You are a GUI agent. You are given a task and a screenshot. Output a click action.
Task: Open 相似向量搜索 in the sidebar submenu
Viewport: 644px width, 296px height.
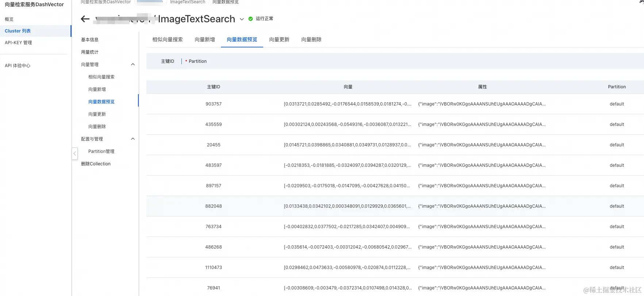pyautogui.click(x=101, y=77)
